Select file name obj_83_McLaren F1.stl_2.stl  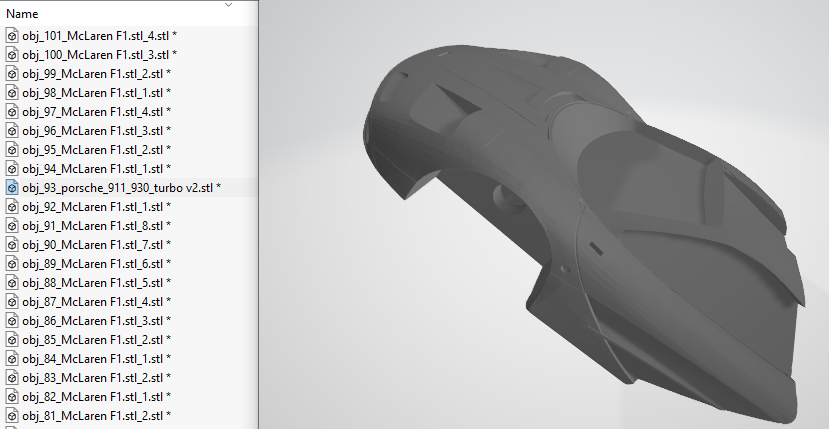pyautogui.click(x=97, y=379)
